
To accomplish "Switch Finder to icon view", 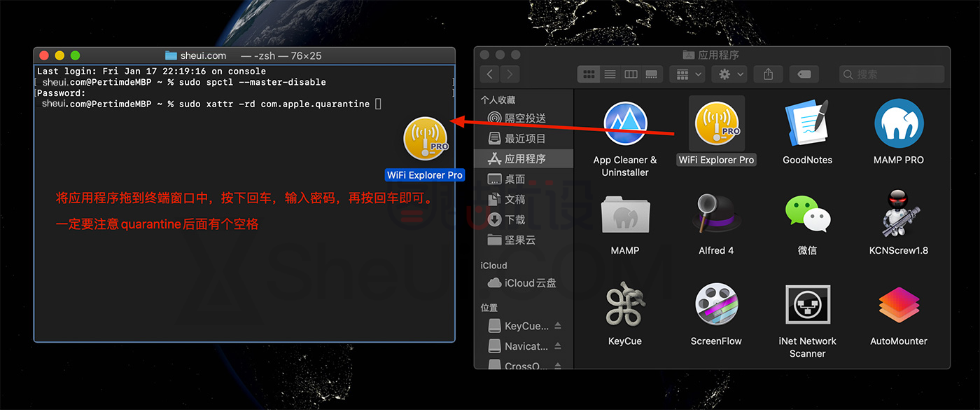I will pos(589,74).
